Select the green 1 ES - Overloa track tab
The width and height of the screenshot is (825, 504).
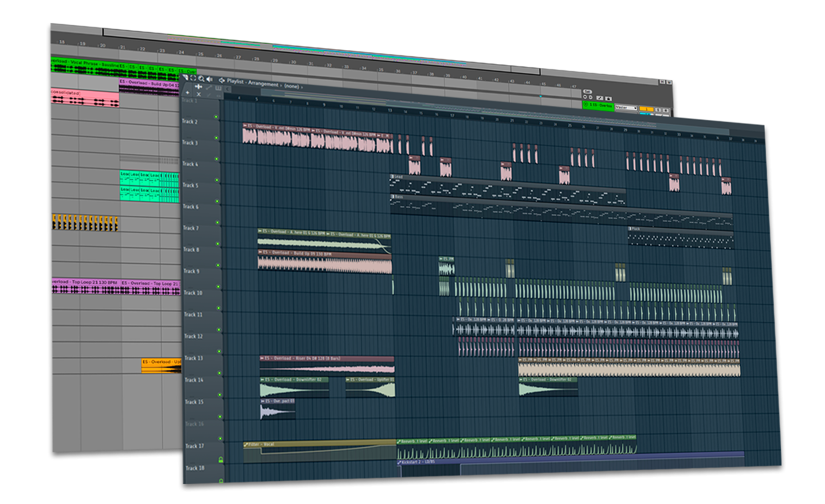pos(598,105)
